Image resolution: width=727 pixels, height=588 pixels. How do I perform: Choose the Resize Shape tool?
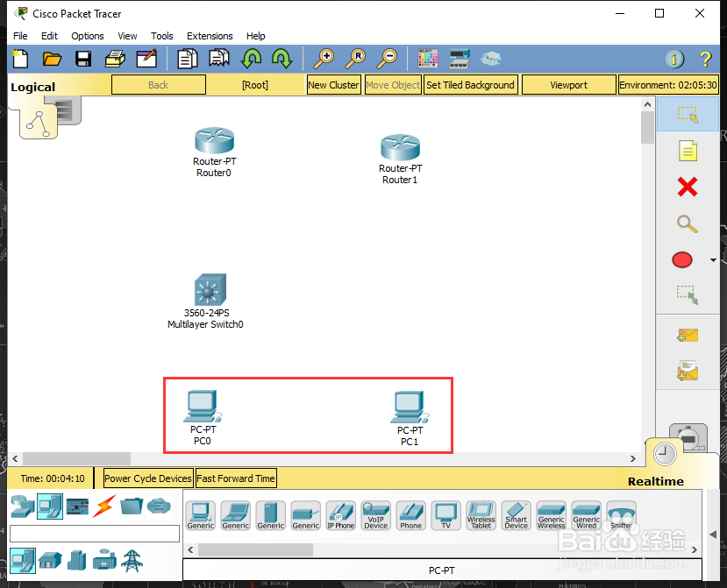688,294
